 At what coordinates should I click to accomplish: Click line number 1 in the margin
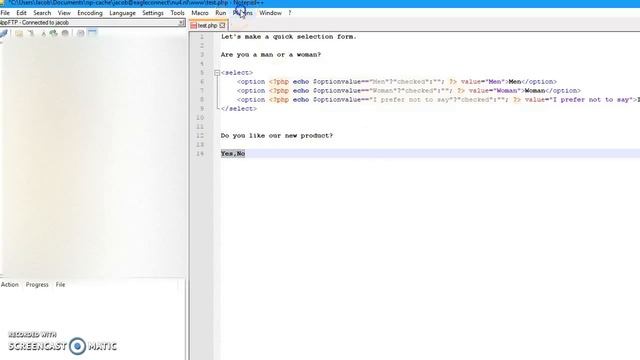(202, 37)
